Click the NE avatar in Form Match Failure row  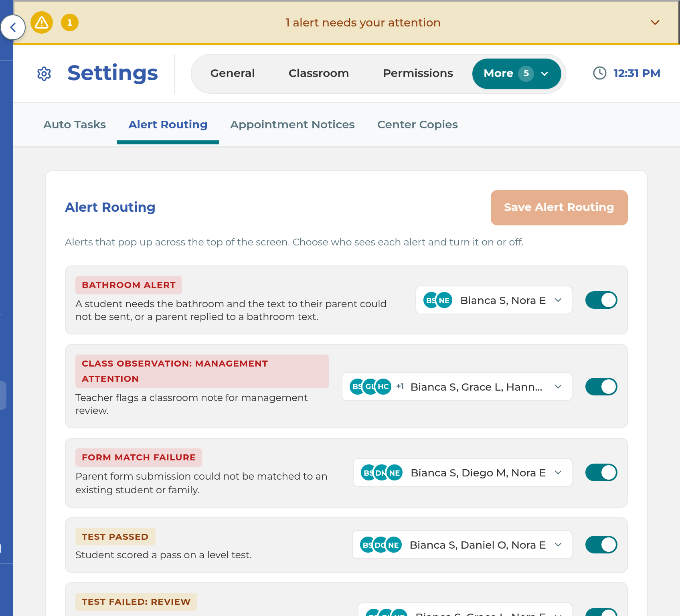[x=395, y=472]
